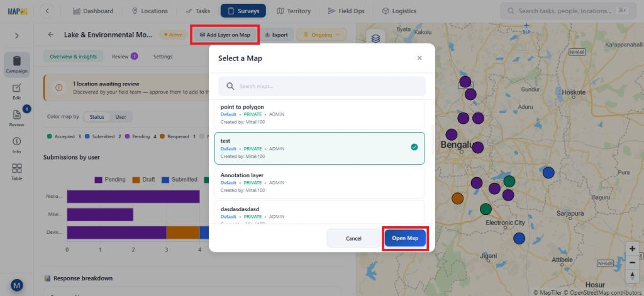644x296 pixels.
Task: Open the Dashboard menu item
Action: [93, 11]
